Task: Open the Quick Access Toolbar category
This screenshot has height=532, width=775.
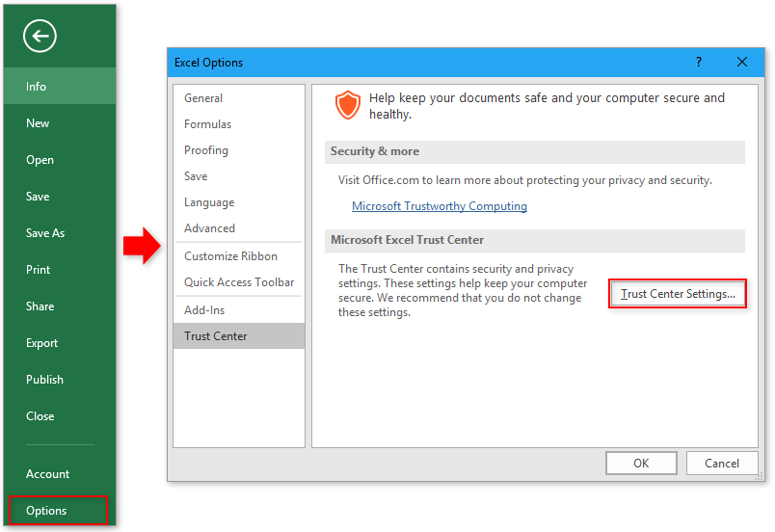Action: click(239, 282)
